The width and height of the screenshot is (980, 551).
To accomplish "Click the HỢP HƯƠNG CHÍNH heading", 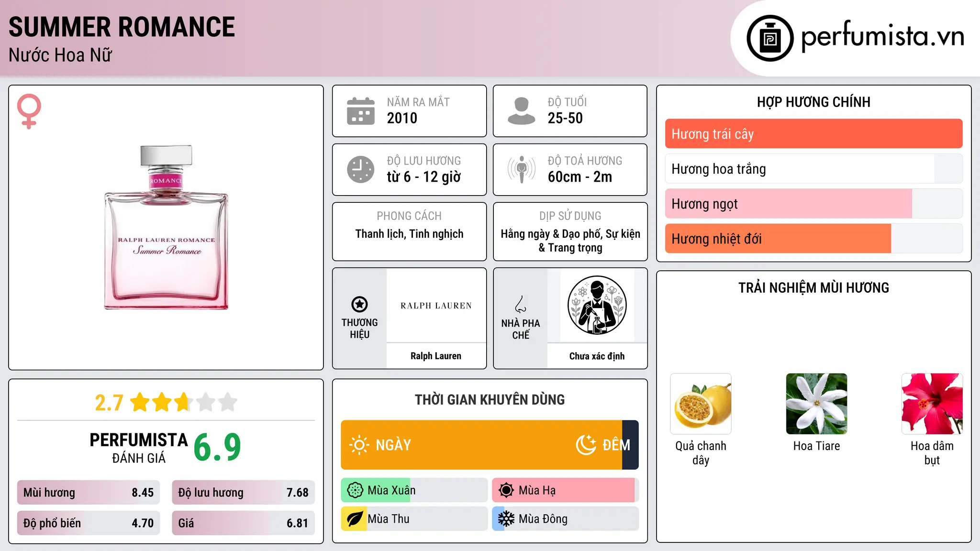I will click(813, 102).
